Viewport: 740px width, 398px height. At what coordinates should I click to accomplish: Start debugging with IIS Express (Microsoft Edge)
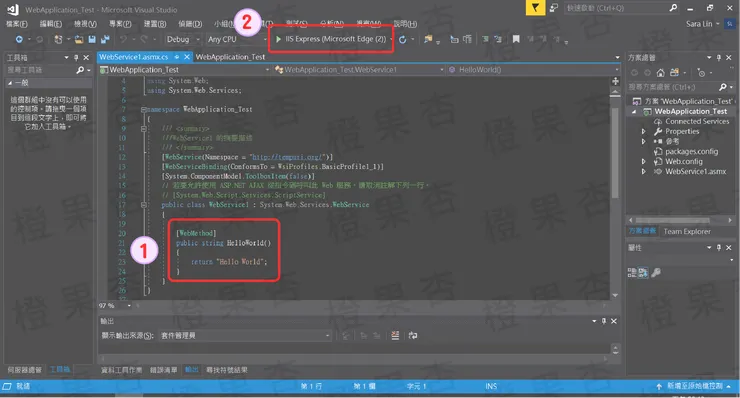(331, 39)
